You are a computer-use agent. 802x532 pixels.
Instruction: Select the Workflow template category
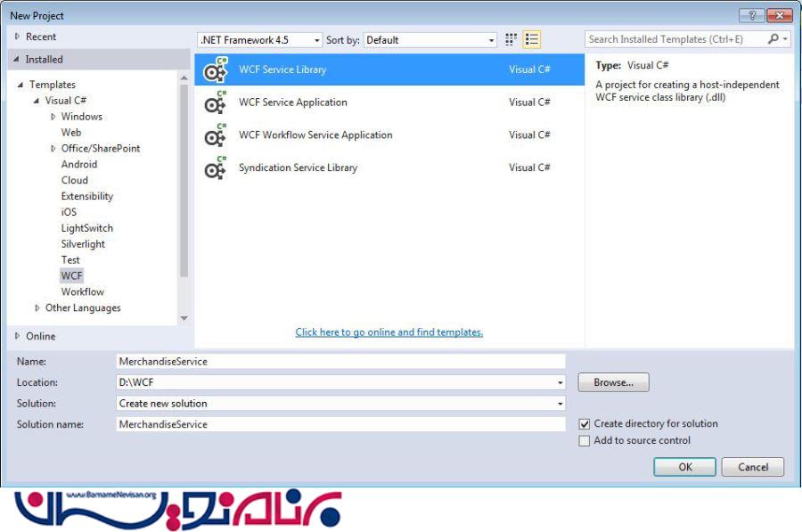click(83, 291)
